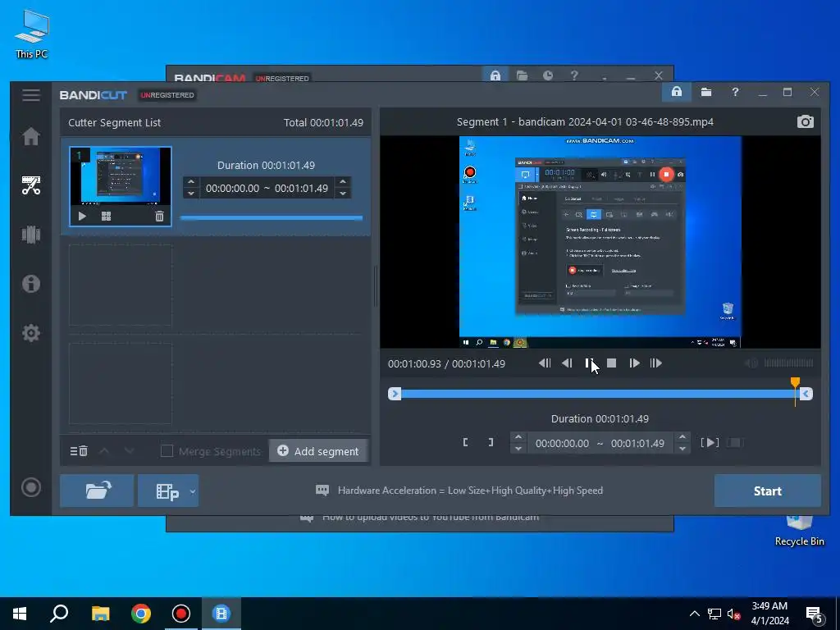The height and width of the screenshot is (630, 840).
Task: Click preview time range 00:00:00.00 ~ 00:01:01.49 field
Action: [600, 443]
